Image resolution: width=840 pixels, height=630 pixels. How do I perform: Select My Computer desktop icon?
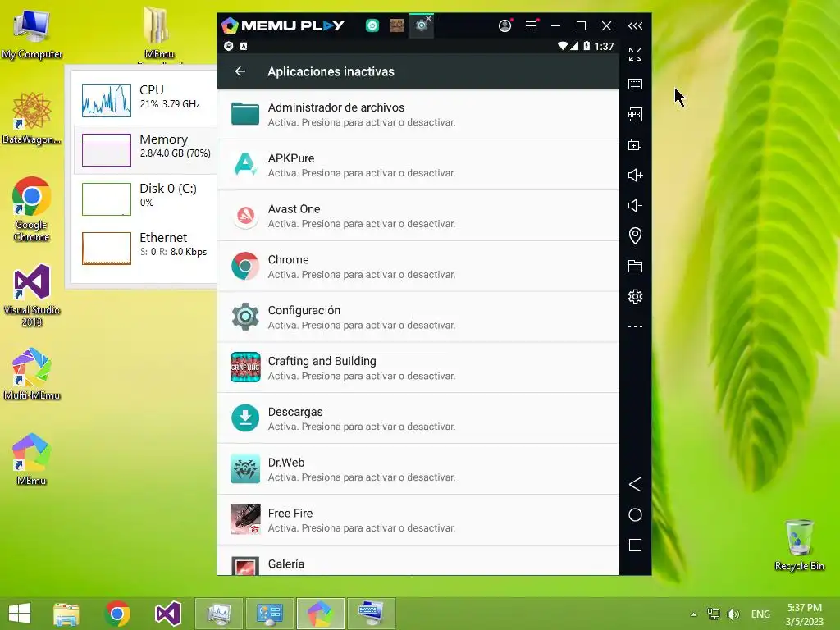click(32, 34)
